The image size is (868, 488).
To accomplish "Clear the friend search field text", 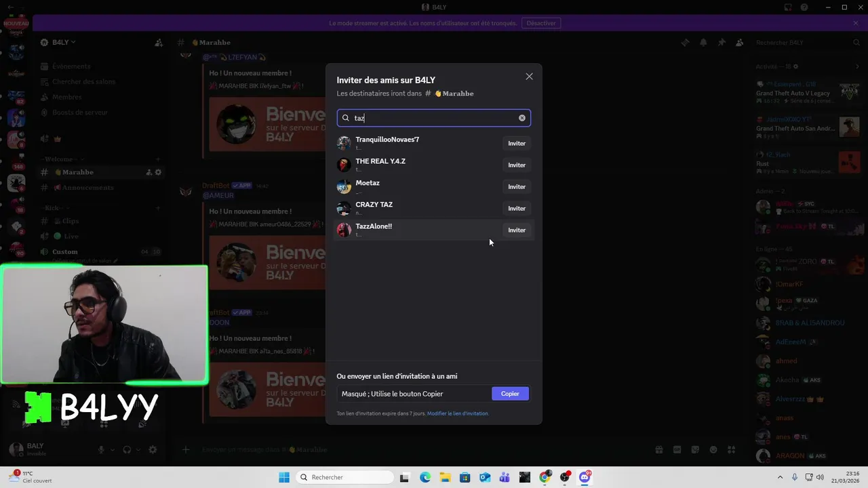I will coord(522,118).
